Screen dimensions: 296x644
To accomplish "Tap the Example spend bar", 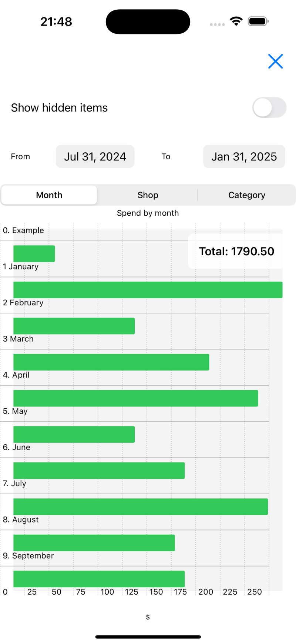I will click(x=34, y=254).
